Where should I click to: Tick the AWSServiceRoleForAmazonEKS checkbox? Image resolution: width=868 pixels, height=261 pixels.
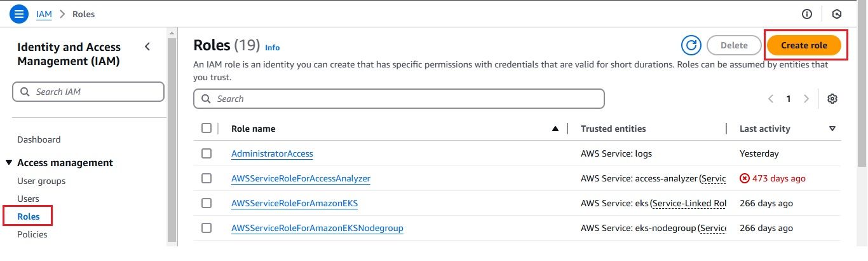(207, 203)
